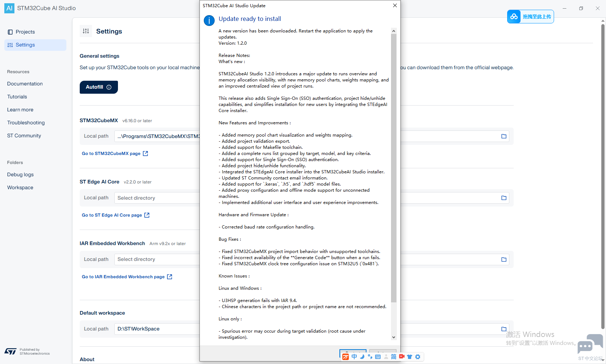Click the "Release Notes:" label

pyautogui.click(x=234, y=56)
